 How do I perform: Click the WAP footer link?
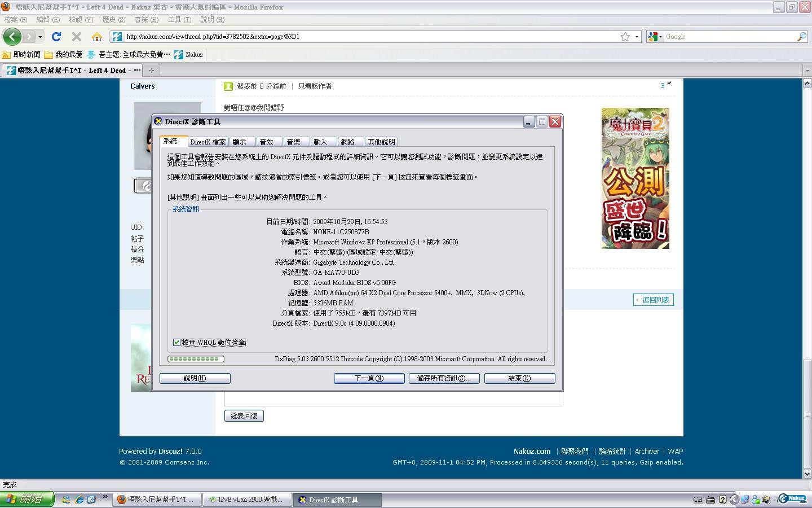click(676, 452)
